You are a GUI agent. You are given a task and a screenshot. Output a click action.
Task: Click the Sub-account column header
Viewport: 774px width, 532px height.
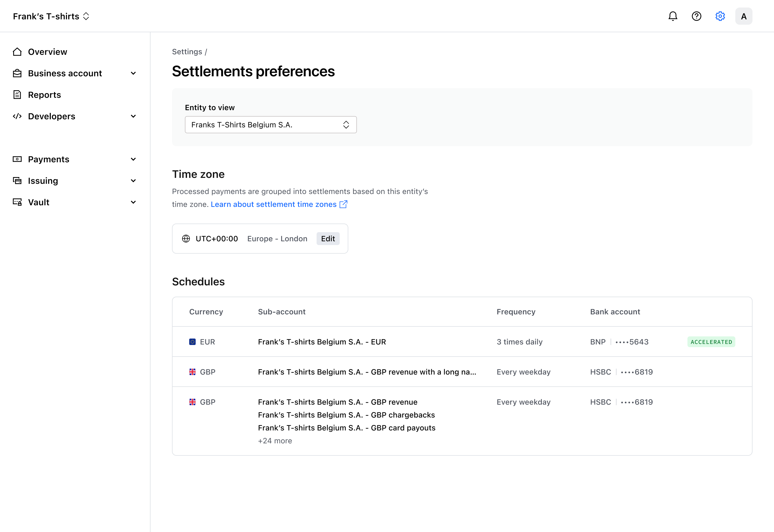coord(282,312)
